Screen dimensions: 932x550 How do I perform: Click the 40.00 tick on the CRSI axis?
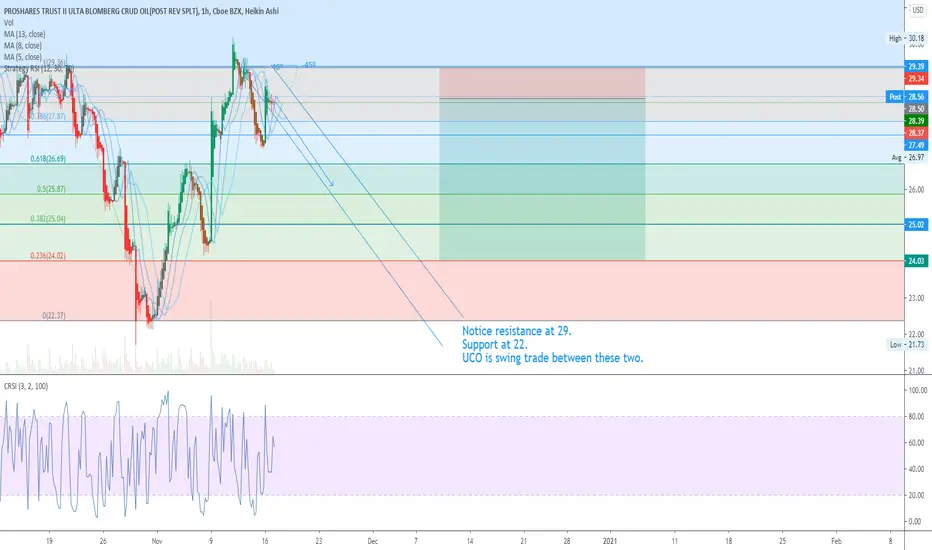916,469
